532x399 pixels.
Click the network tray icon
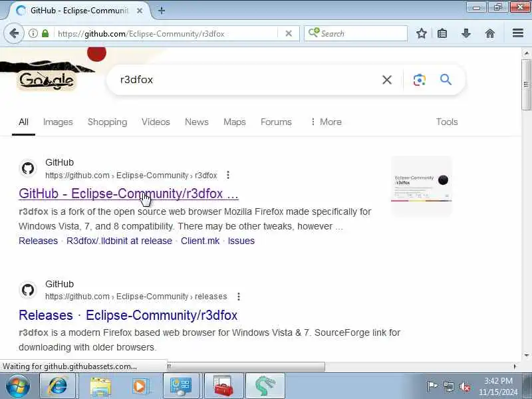(448, 386)
